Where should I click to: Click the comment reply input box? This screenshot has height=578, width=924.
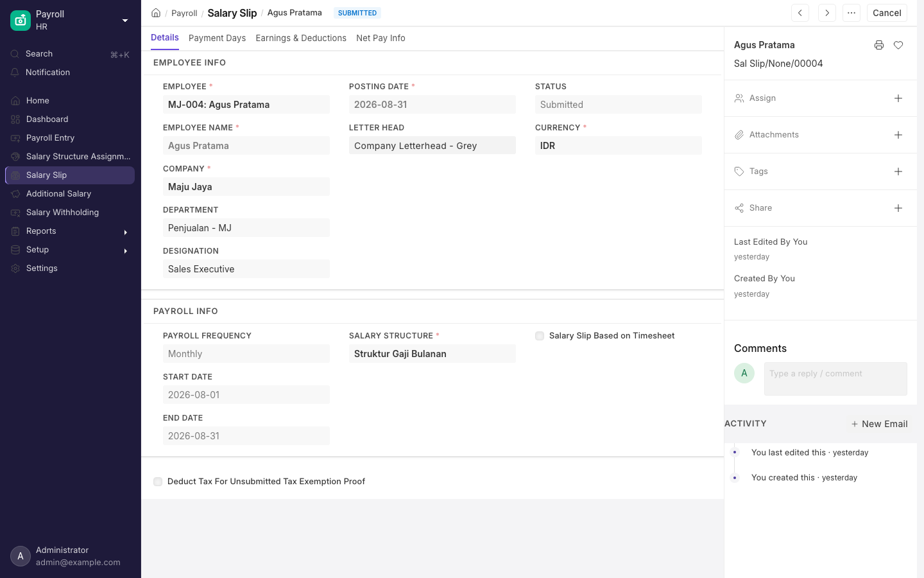click(835, 379)
